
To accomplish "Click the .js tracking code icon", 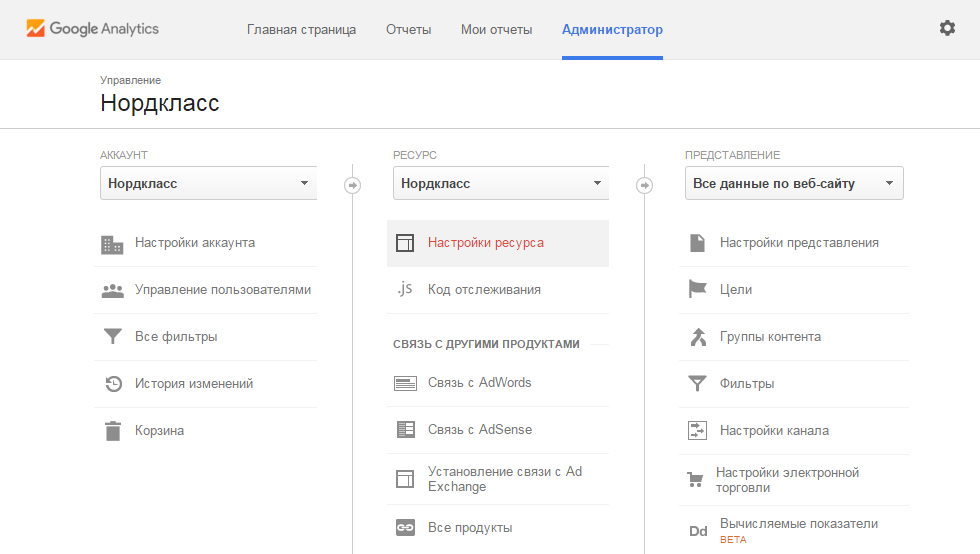I will click(404, 288).
